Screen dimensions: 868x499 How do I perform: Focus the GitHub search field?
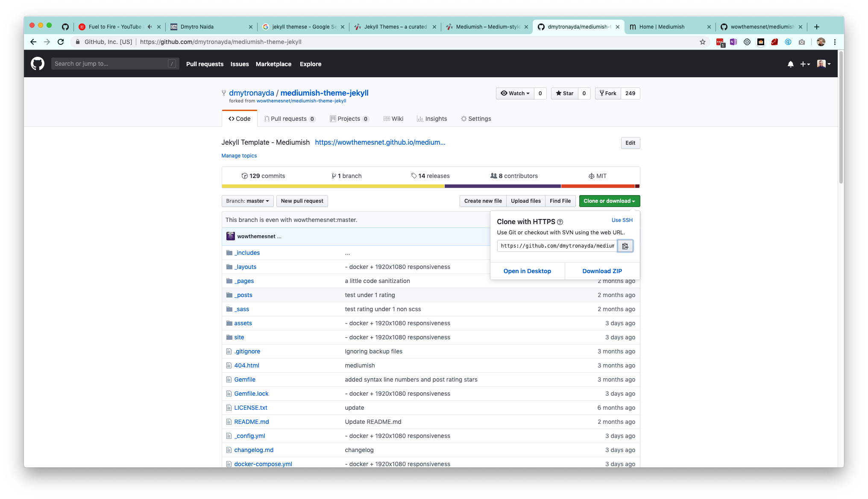click(x=115, y=64)
